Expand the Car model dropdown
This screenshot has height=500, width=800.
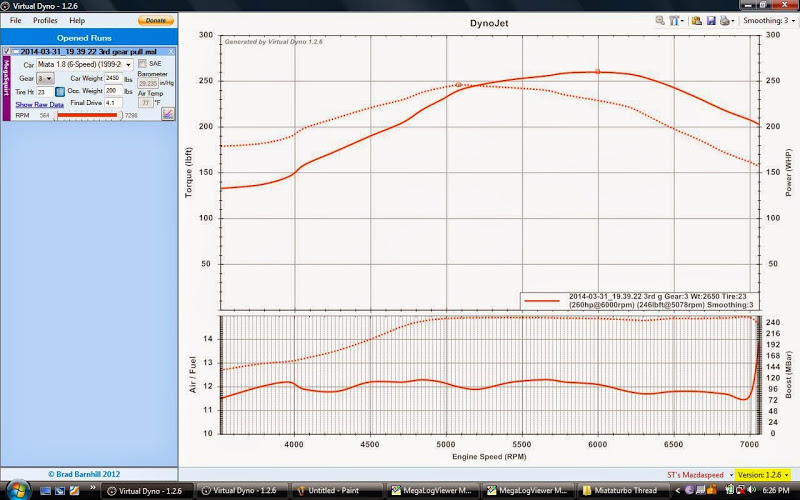pyautogui.click(x=128, y=64)
